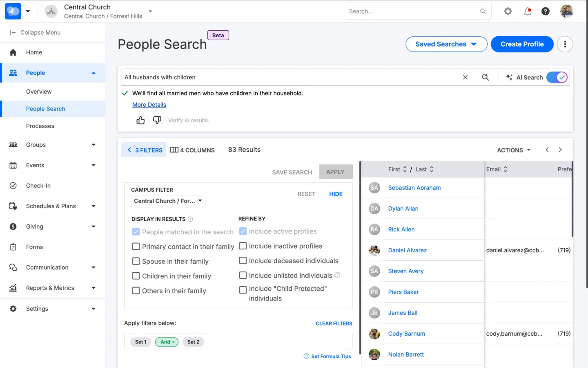Open the three-dot more options menu

565,44
